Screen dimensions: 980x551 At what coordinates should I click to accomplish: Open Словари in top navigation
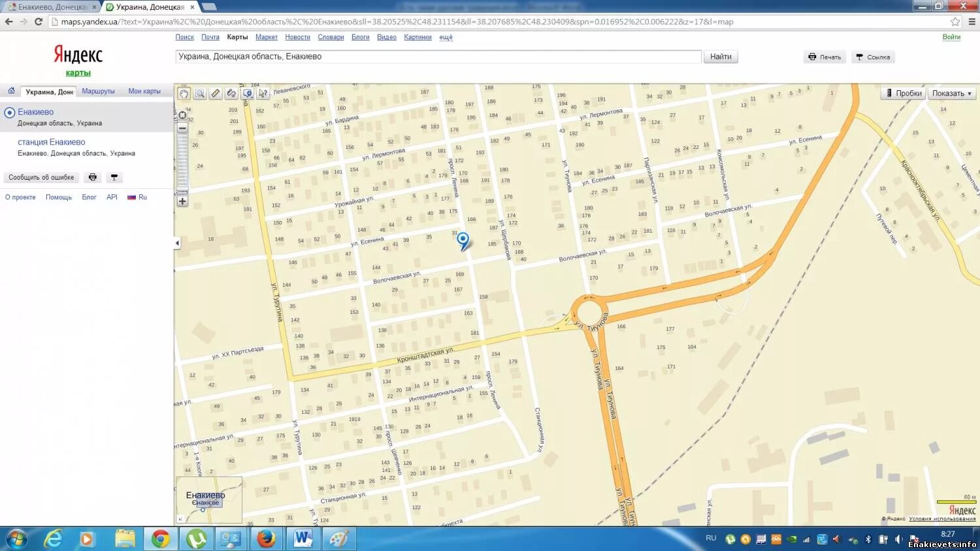[x=331, y=37]
